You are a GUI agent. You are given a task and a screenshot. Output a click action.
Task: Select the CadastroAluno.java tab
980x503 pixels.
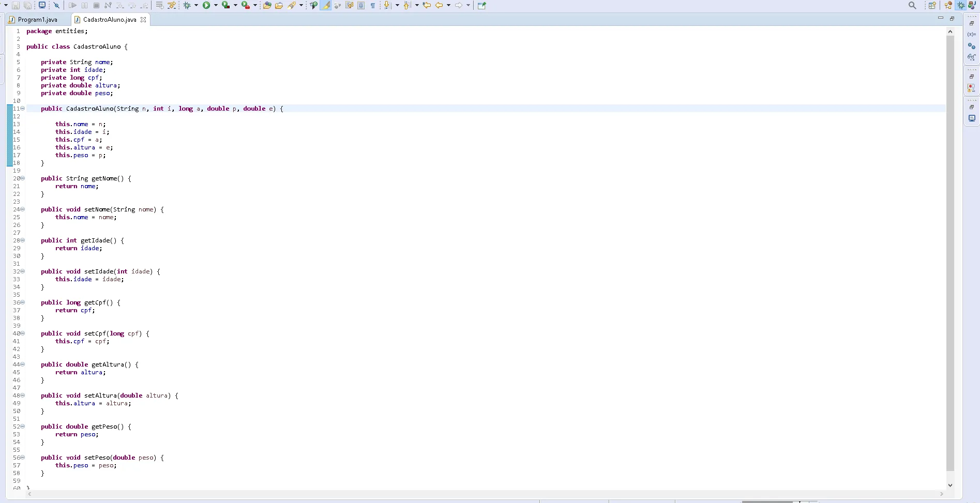[x=109, y=20]
